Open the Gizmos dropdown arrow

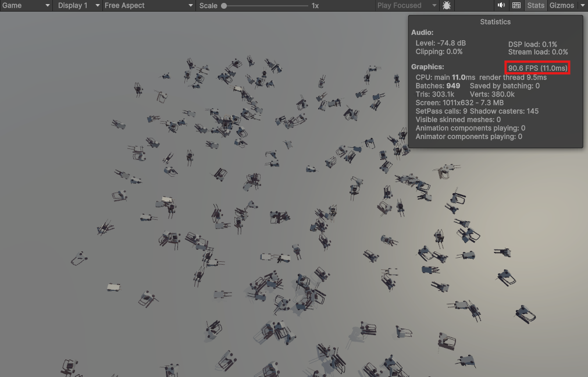tap(582, 5)
